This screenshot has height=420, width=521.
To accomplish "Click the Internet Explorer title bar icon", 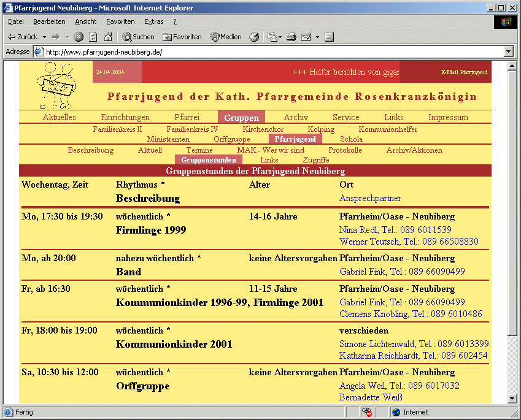I will coord(7,7).
